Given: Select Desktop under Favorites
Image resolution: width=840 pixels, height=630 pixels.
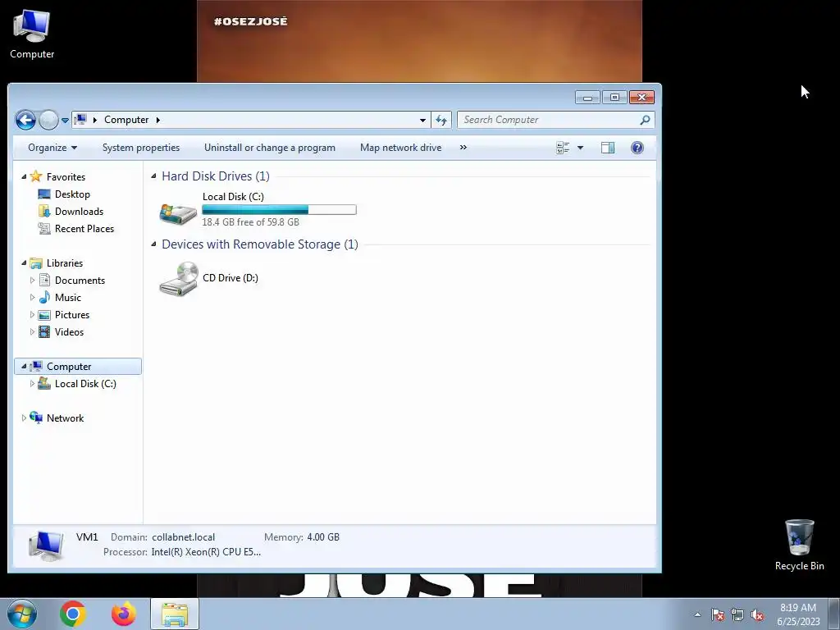Looking at the screenshot, I should coord(72,194).
